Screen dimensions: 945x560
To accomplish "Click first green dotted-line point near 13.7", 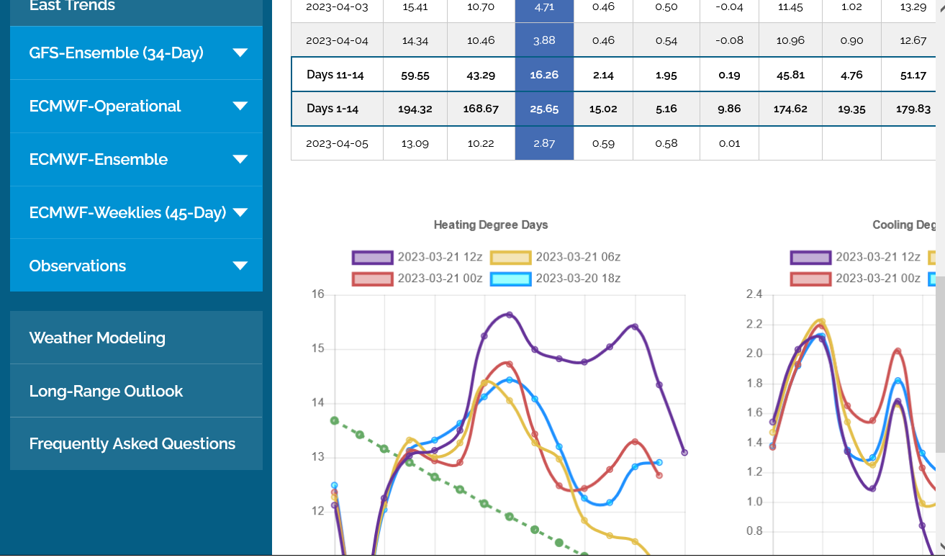I will coord(335,420).
